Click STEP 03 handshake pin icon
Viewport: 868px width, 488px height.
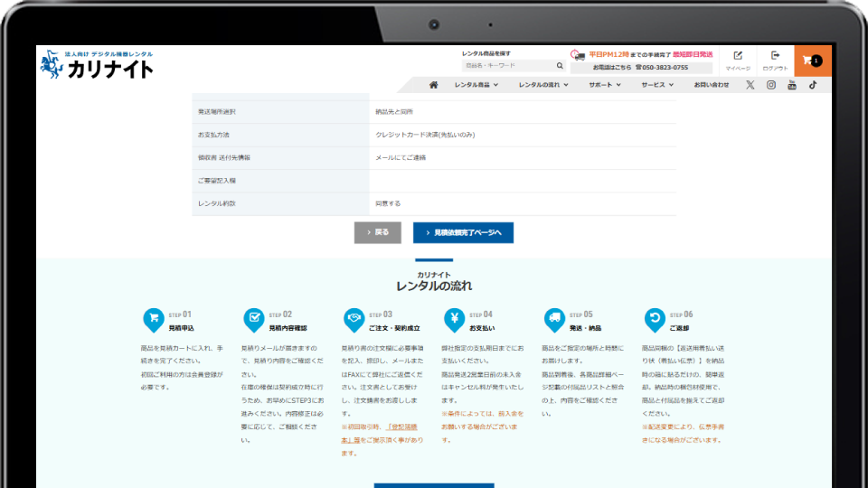click(x=354, y=320)
